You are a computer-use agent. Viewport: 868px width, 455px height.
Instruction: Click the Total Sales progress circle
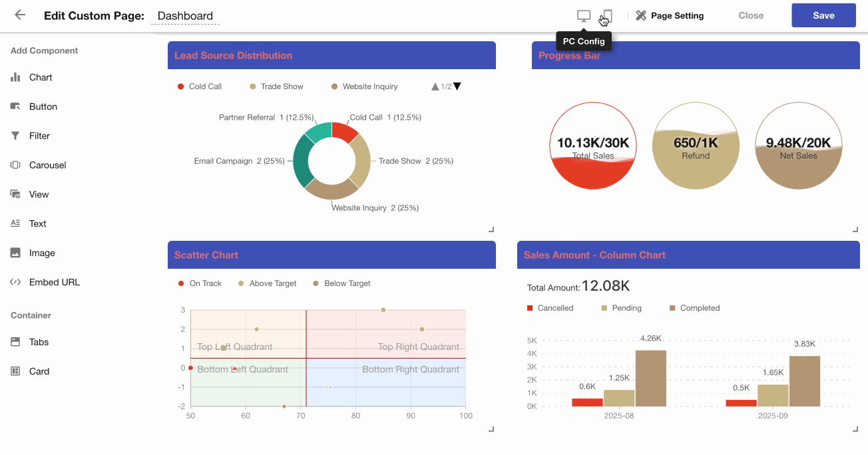point(593,146)
